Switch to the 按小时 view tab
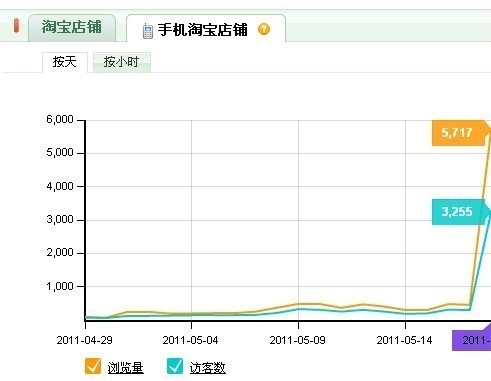This screenshot has width=491, height=381. [x=121, y=62]
